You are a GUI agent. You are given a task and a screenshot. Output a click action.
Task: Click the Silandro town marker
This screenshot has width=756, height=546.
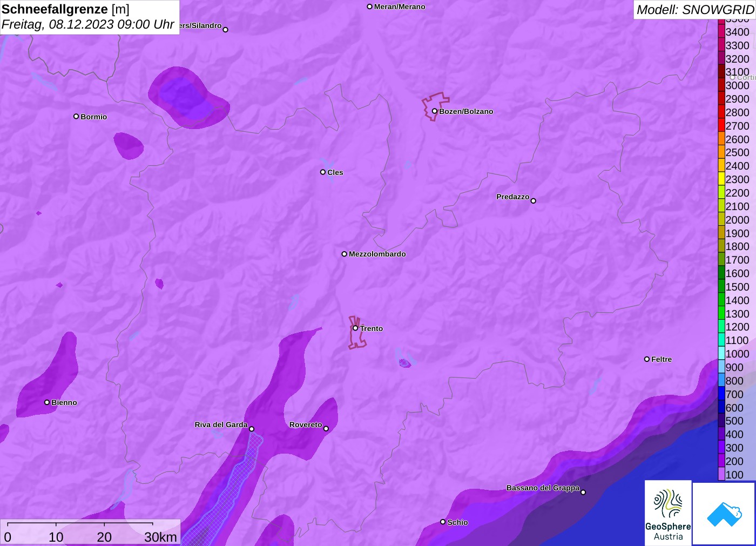[x=226, y=30]
